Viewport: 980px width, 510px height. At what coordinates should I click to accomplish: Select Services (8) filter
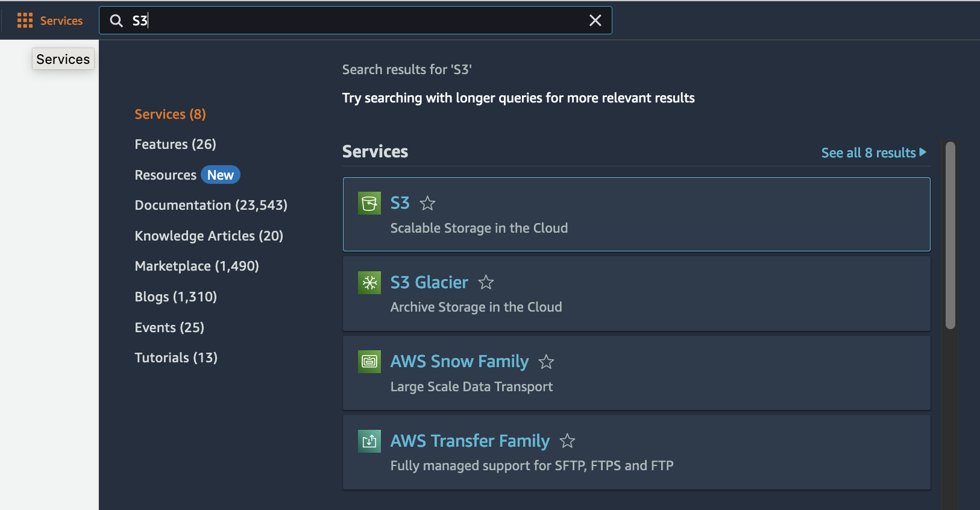pos(171,114)
